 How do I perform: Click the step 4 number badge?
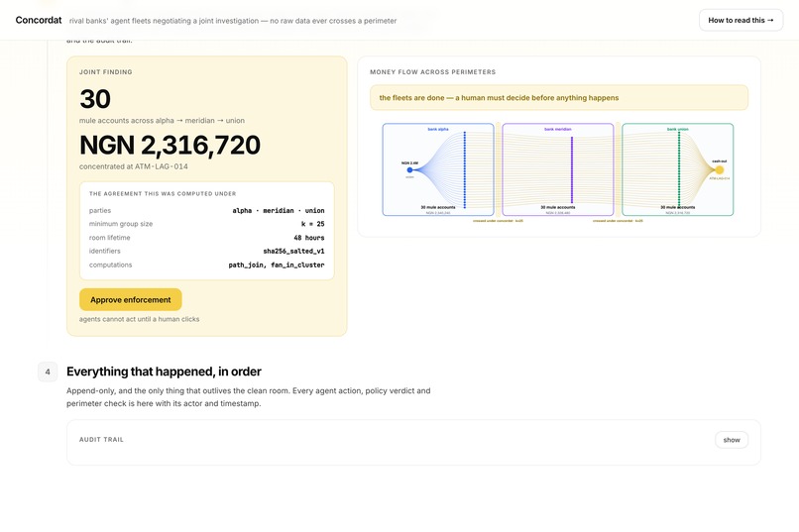pos(48,372)
